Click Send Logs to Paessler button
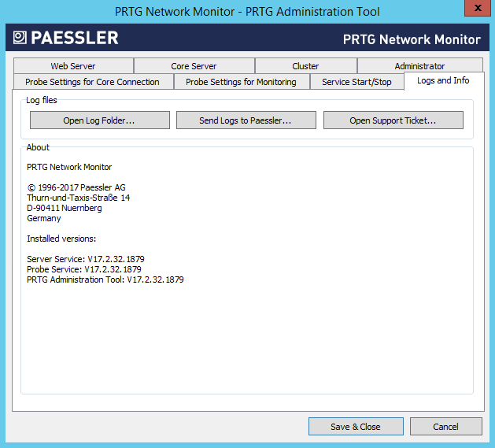Screen dimensions: 495x448 click(246, 120)
